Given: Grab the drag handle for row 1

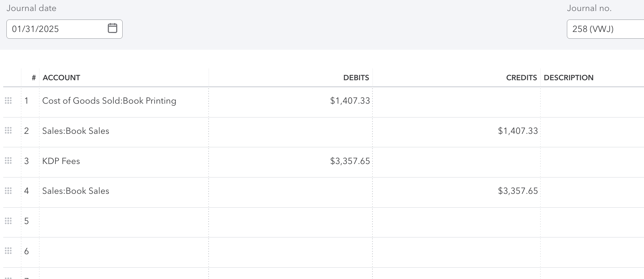Looking at the screenshot, I should [x=8, y=101].
